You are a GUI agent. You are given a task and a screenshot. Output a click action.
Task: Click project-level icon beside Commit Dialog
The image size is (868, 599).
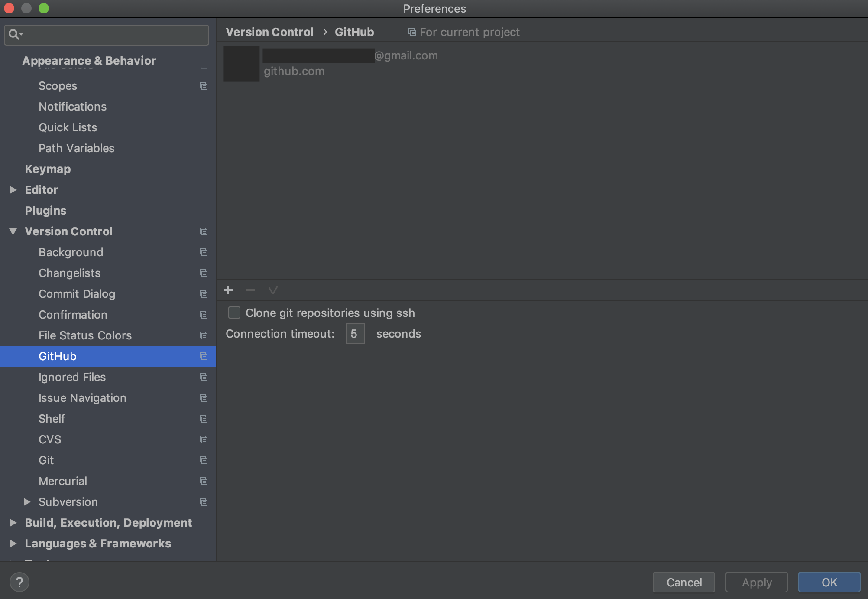pos(204,294)
